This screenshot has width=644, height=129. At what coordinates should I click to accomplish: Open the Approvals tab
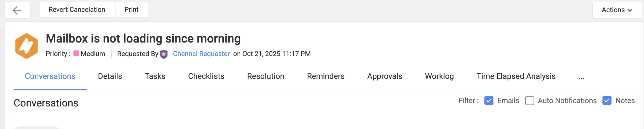click(385, 76)
